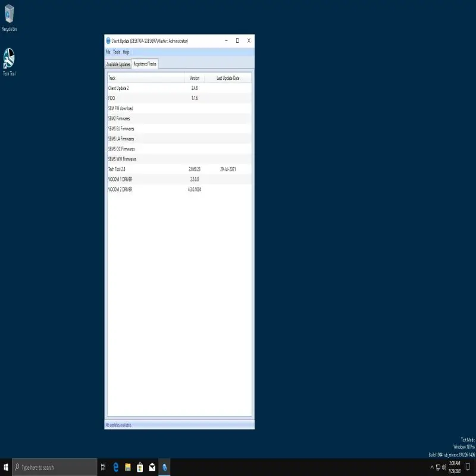The height and width of the screenshot is (476, 476).
Task: Select the Client Update 2 row
Action: pyautogui.click(x=180, y=88)
